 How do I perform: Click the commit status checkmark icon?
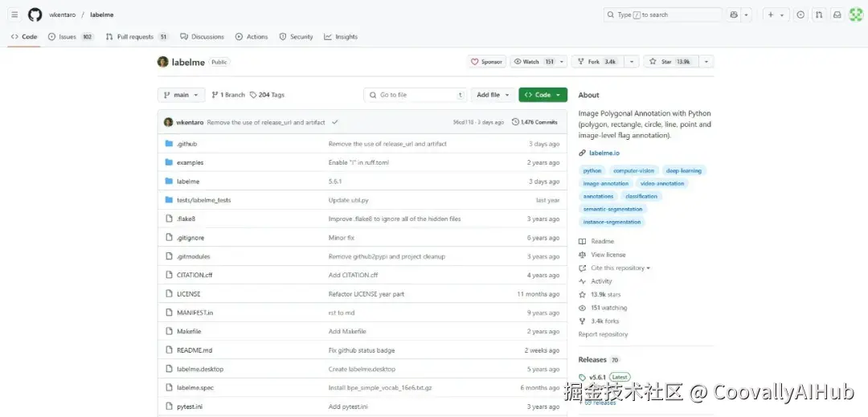335,122
